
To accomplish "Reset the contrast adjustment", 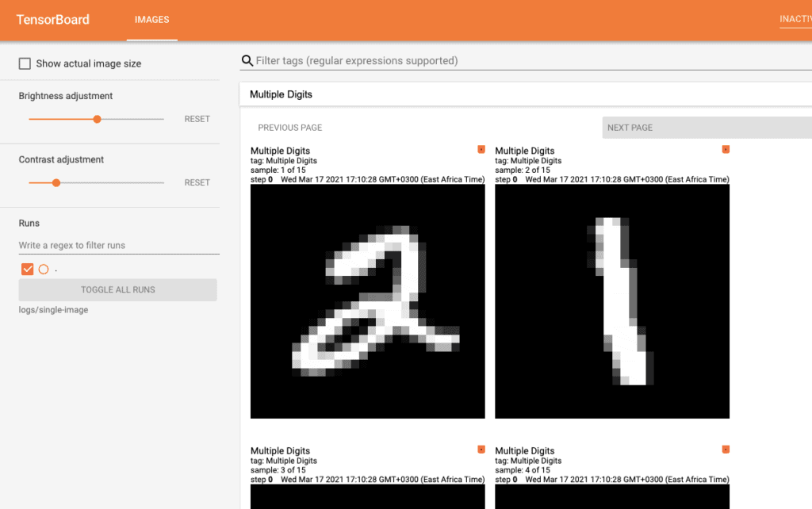I will click(197, 183).
